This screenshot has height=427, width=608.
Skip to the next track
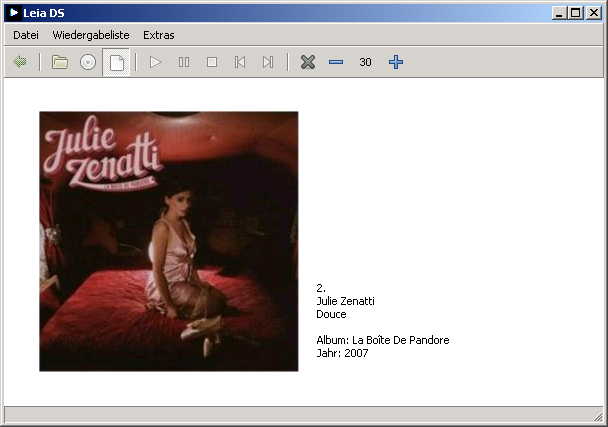[x=268, y=62]
